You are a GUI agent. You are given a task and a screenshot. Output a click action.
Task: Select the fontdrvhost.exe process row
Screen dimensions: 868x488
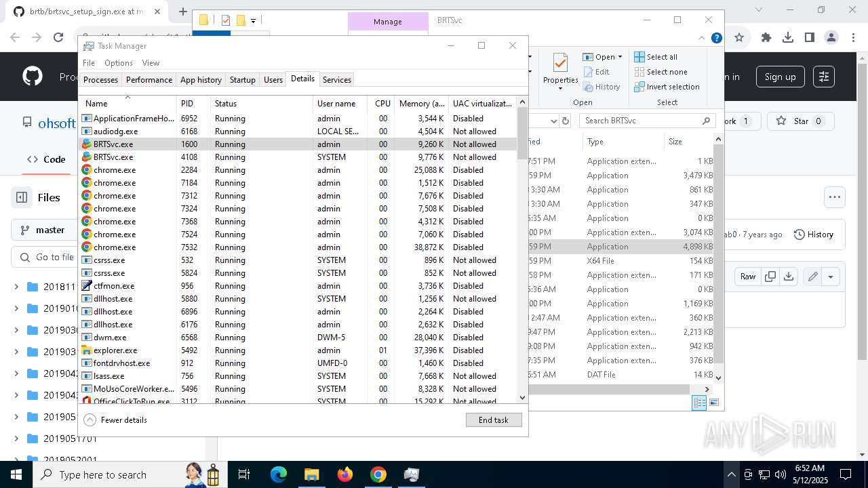click(298, 363)
